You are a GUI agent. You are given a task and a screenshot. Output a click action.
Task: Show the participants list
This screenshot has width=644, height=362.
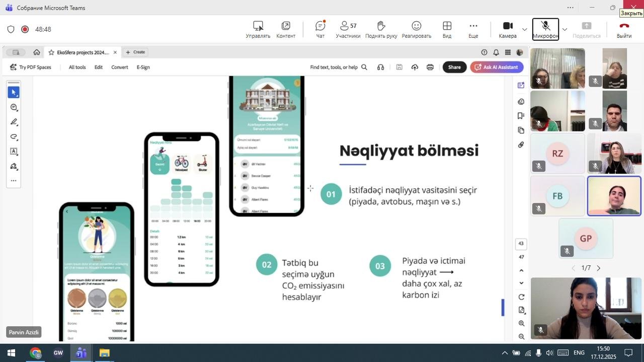click(348, 29)
